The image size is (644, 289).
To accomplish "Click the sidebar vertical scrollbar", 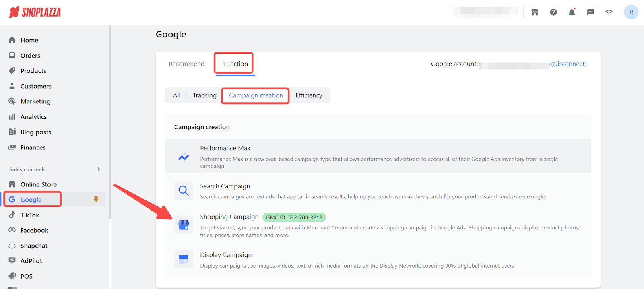I will 110,122.
